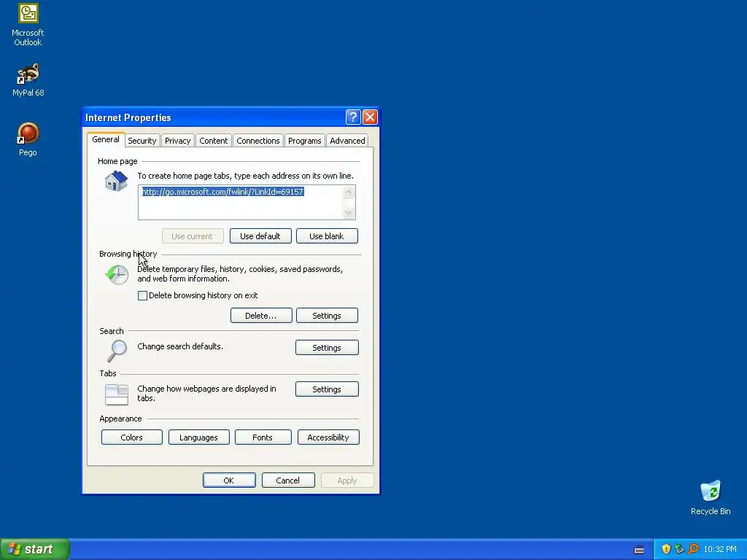The height and width of the screenshot is (560, 747).
Task: Click the network connection tray icon
Action: (679, 549)
